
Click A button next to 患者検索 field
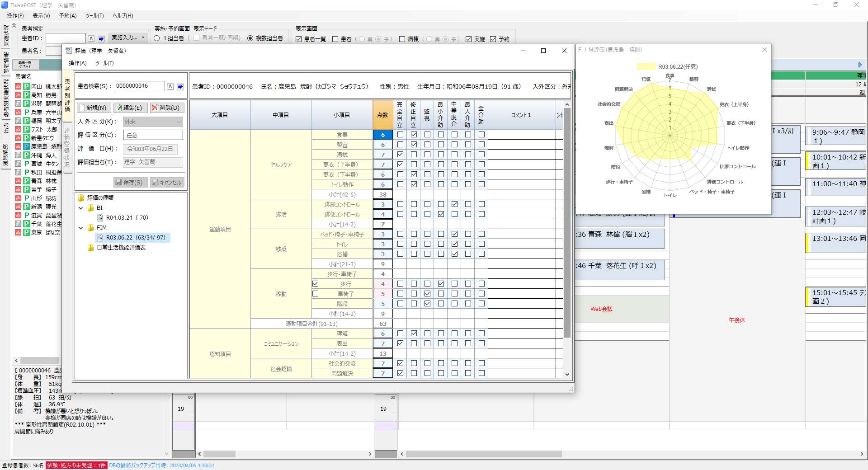point(170,86)
